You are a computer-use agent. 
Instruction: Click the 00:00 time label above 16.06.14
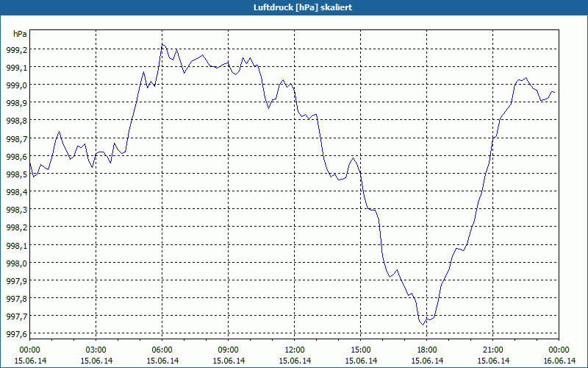point(559,350)
